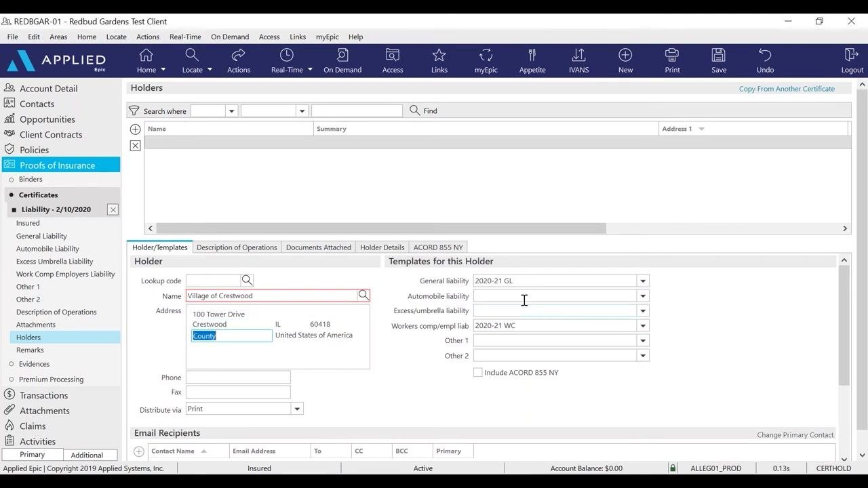Open the Other 1 template dropdown
The image size is (868, 488).
tap(642, 340)
